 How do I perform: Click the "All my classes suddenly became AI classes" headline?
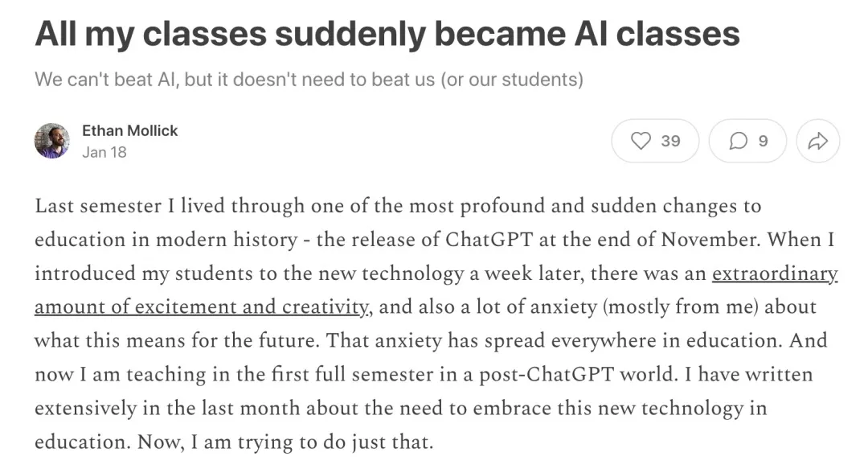pos(387,34)
